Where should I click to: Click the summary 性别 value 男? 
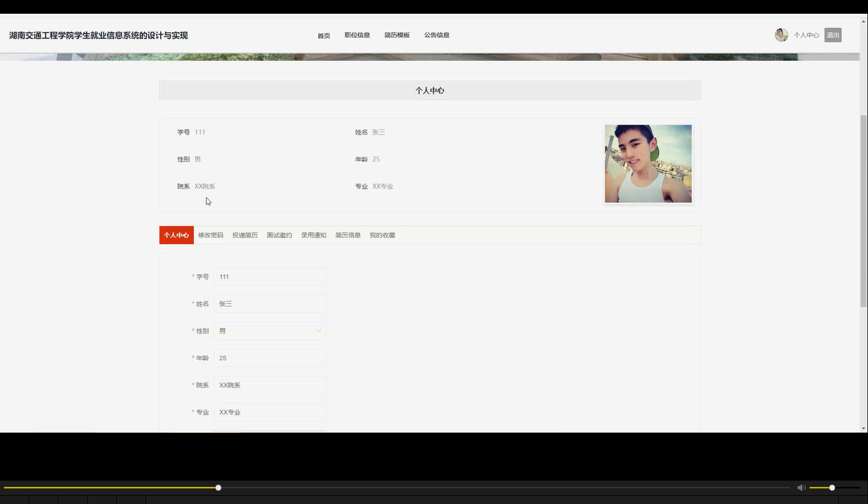coord(198,159)
